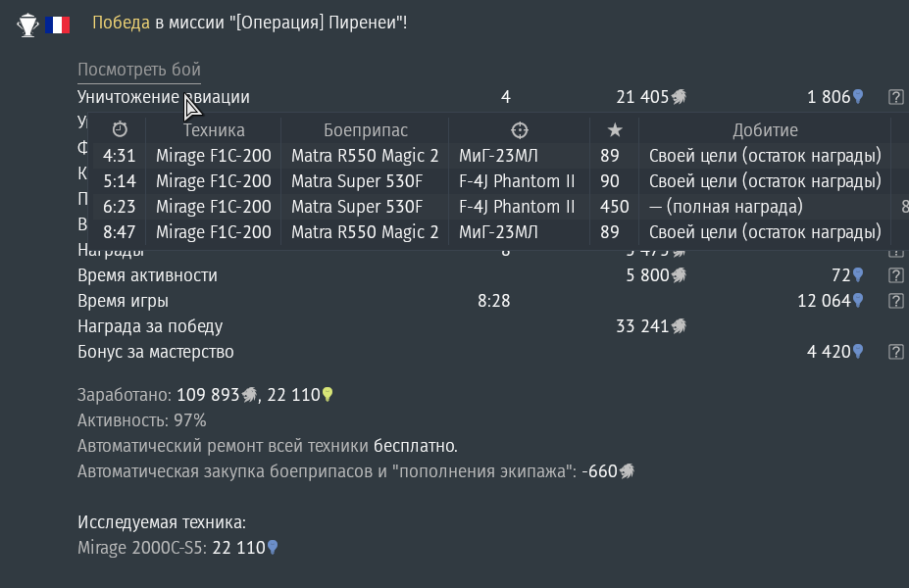Viewport: 909px width, 588px height.
Task: Click the Добитие column header
Action: (765, 130)
